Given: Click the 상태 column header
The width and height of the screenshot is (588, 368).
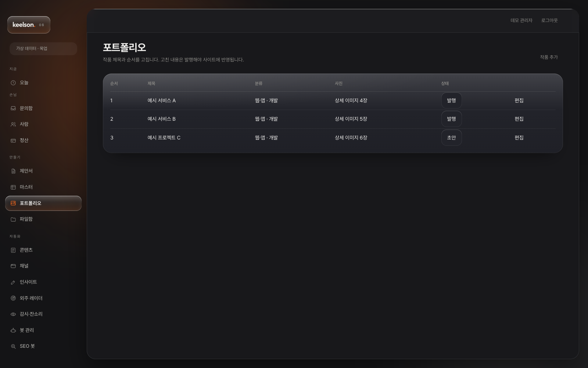Looking at the screenshot, I should click(445, 84).
